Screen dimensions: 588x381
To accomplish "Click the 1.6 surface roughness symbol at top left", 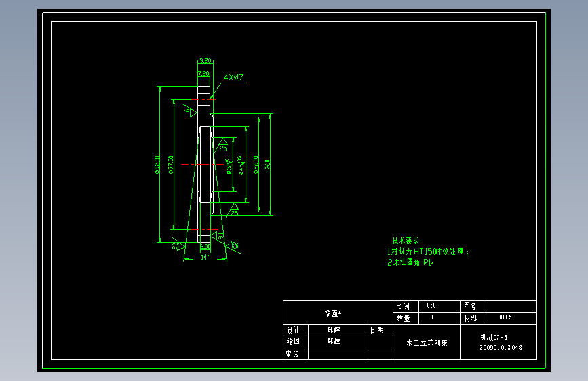I will 189,111.
